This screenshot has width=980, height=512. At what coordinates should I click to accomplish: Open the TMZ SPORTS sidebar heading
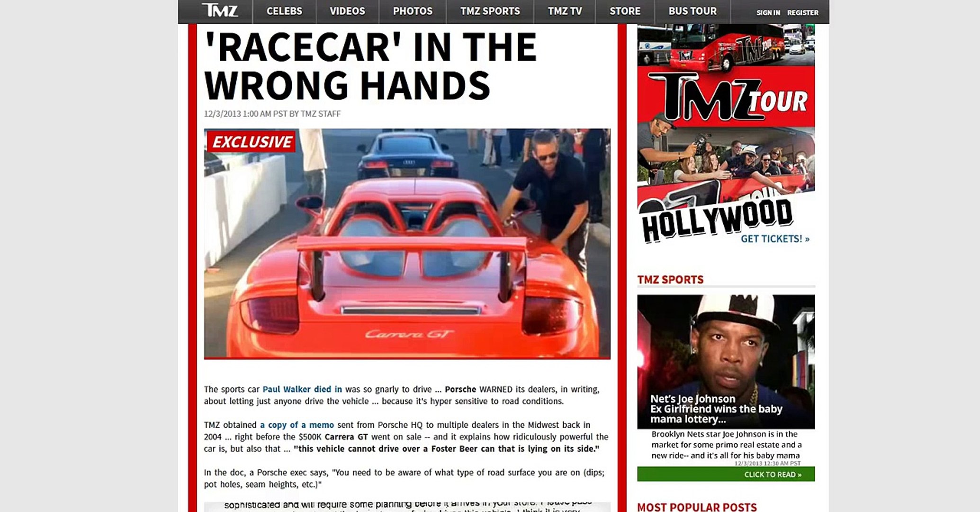(x=670, y=280)
